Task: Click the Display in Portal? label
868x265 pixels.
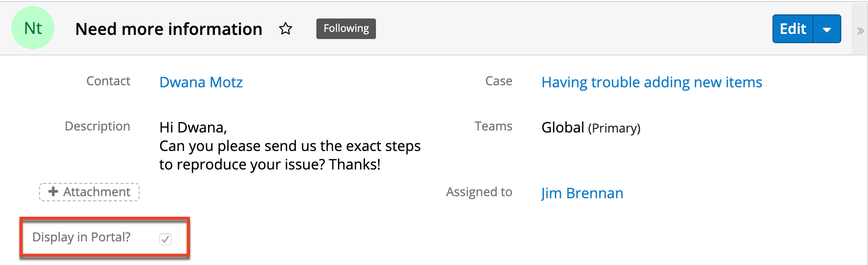Action: point(81,237)
